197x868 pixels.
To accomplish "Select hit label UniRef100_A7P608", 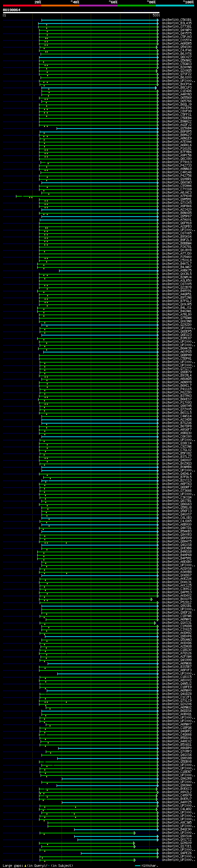I will pyautogui.click(x=177, y=196).
